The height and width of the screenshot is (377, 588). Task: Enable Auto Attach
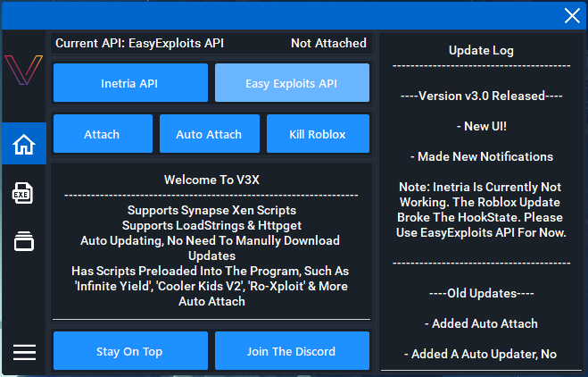click(210, 134)
